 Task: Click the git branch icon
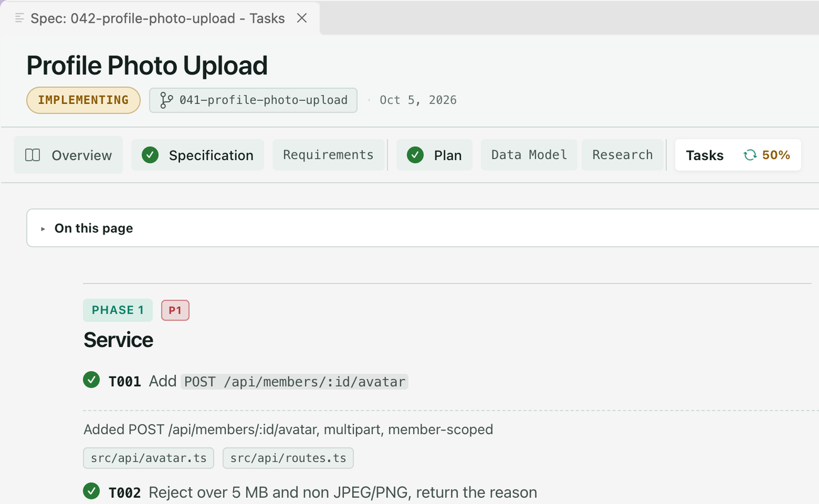[x=166, y=100]
